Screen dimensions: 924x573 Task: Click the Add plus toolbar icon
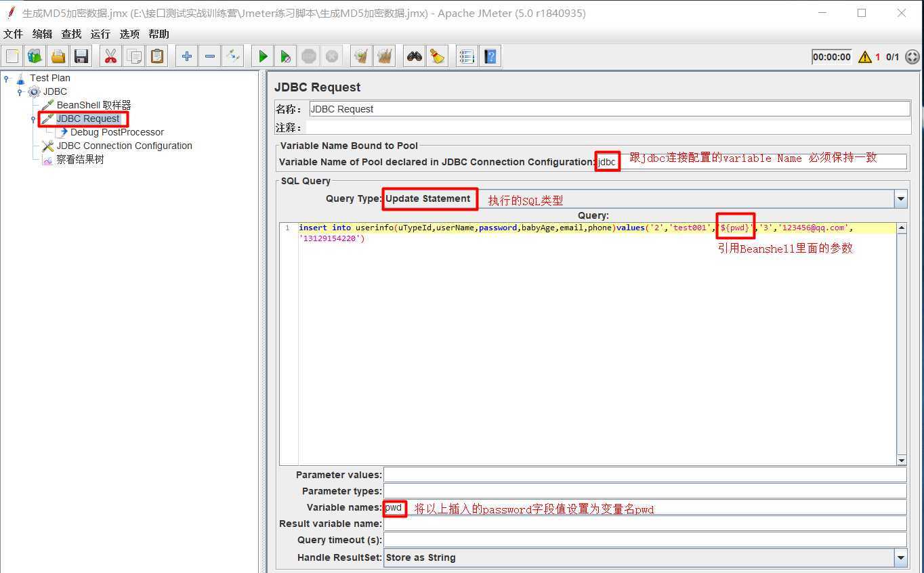click(186, 57)
